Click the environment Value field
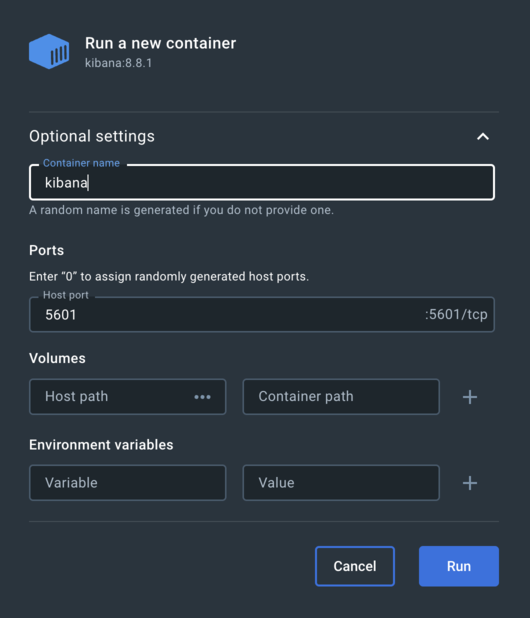This screenshot has height=618, width=530. pyautogui.click(x=341, y=483)
